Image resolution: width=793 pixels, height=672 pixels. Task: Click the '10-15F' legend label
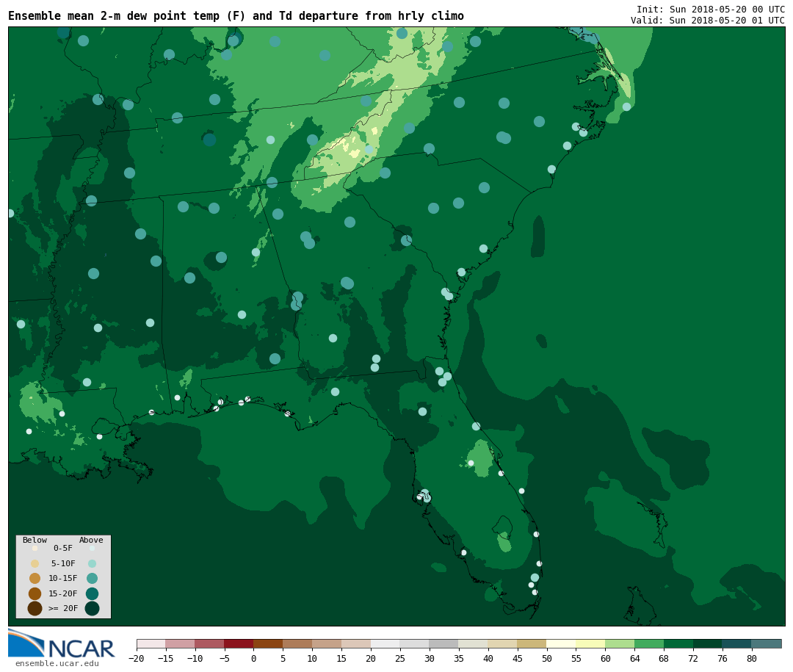pyautogui.click(x=63, y=579)
